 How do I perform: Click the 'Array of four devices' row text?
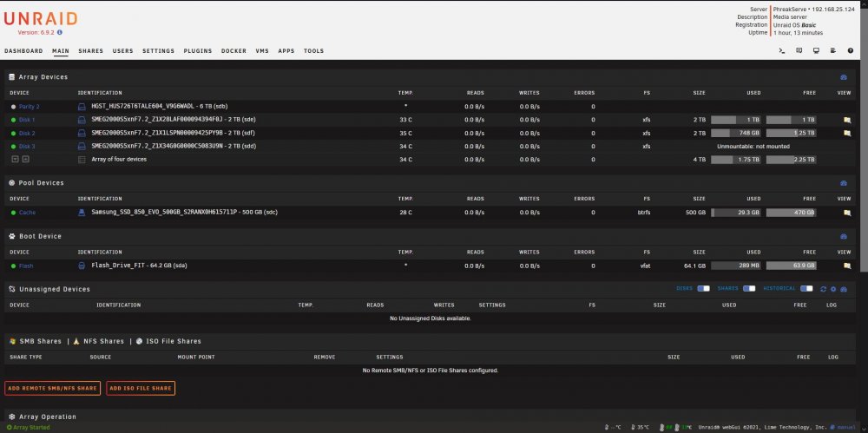coord(119,160)
